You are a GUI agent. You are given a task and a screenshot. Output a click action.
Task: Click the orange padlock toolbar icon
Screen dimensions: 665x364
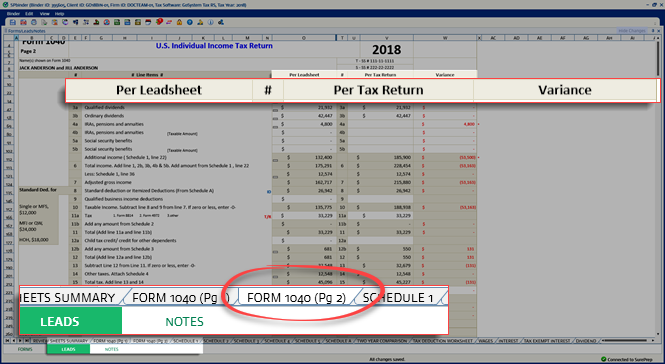(x=179, y=22)
